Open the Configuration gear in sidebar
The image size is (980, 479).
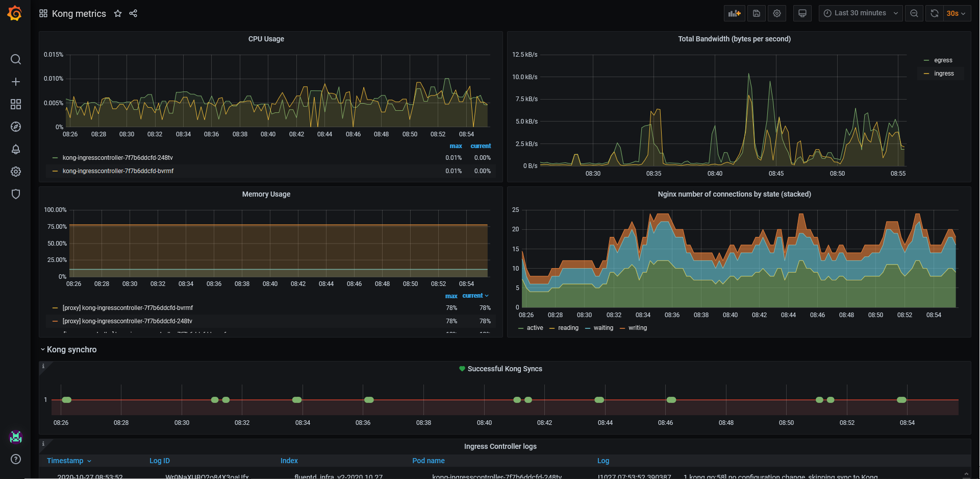[x=16, y=172]
